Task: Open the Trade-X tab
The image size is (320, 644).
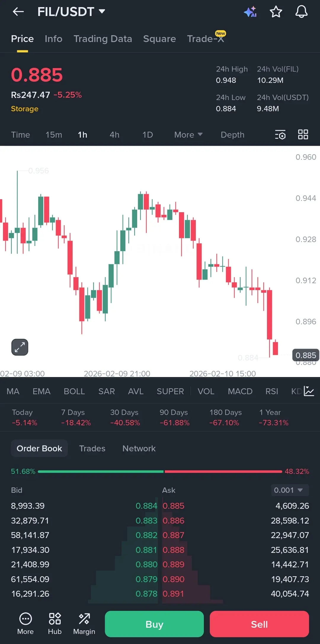Action: [206, 39]
